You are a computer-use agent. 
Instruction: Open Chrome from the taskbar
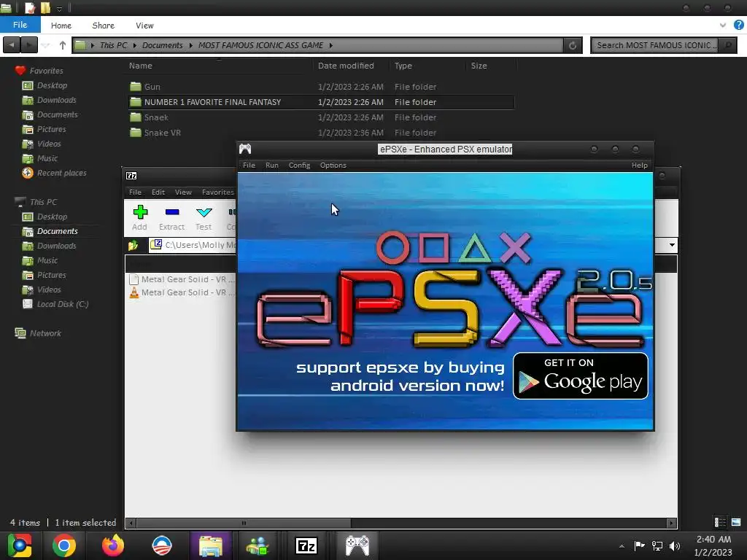point(64,545)
